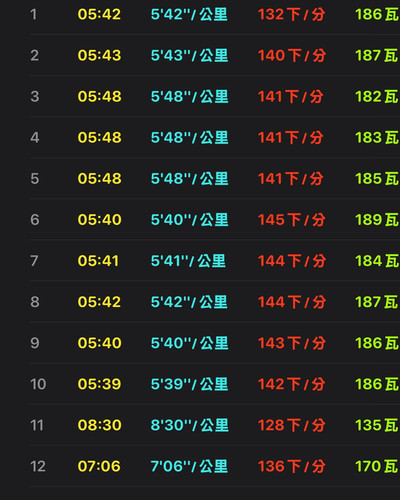Select split number 7
This screenshot has height=500, width=400.
tap(34, 261)
